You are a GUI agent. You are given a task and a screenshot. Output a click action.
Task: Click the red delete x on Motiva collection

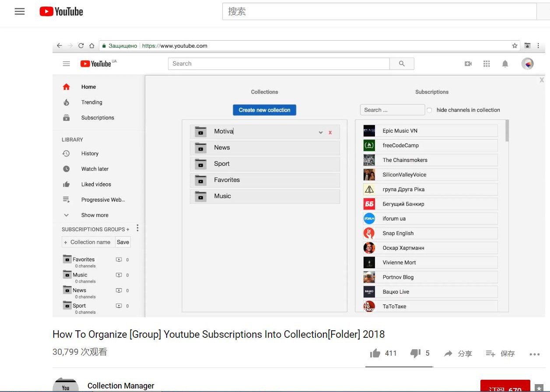pos(330,132)
